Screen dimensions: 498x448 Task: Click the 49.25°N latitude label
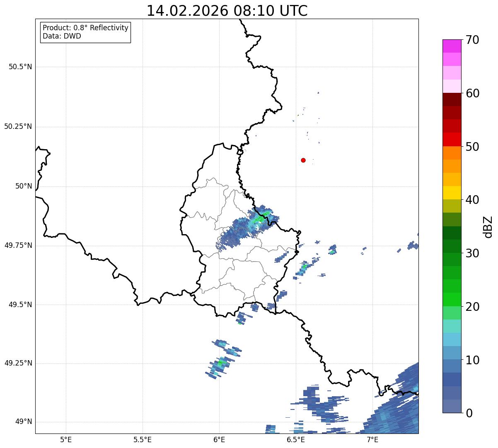[18, 363]
